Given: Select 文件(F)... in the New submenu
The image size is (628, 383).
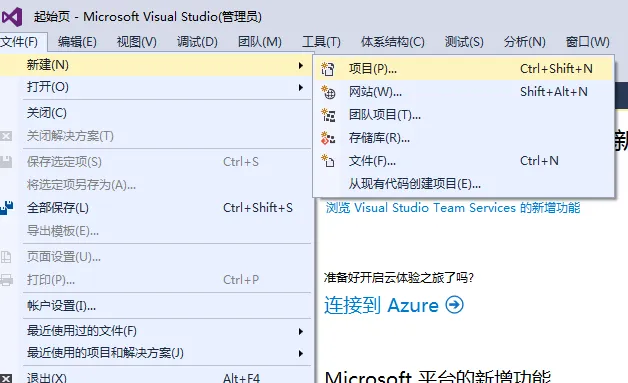Looking at the screenshot, I should (x=464, y=161).
